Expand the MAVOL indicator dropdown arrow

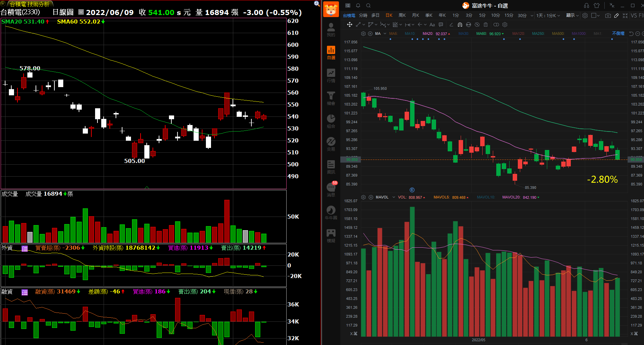(x=394, y=197)
